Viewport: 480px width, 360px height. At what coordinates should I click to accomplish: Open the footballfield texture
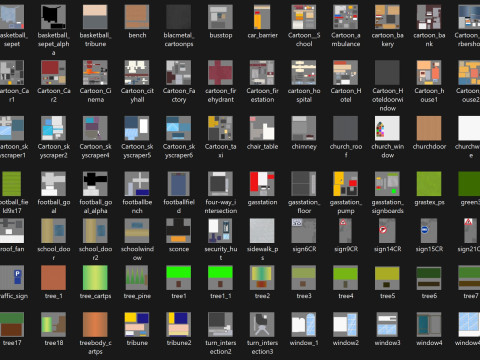(179, 184)
